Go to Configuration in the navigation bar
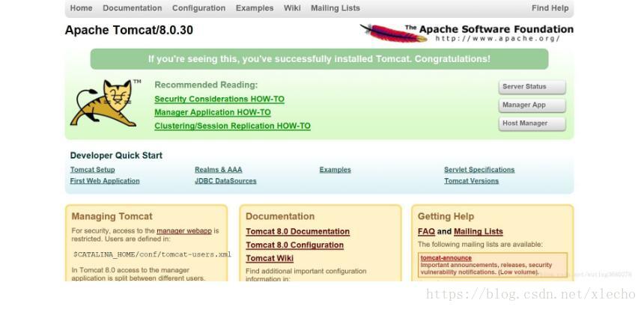The height and width of the screenshot is (309, 644). 198,8
